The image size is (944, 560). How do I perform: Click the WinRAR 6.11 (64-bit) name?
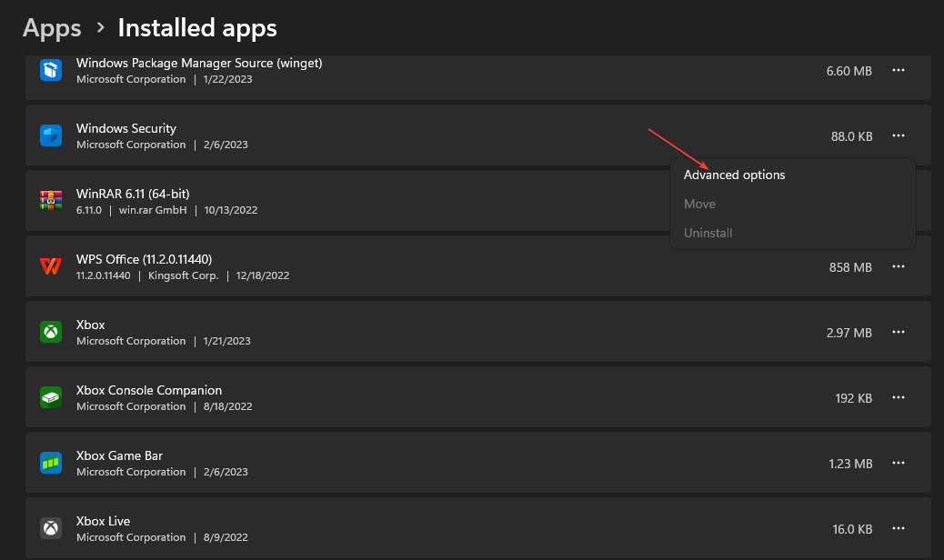pyautogui.click(x=133, y=194)
